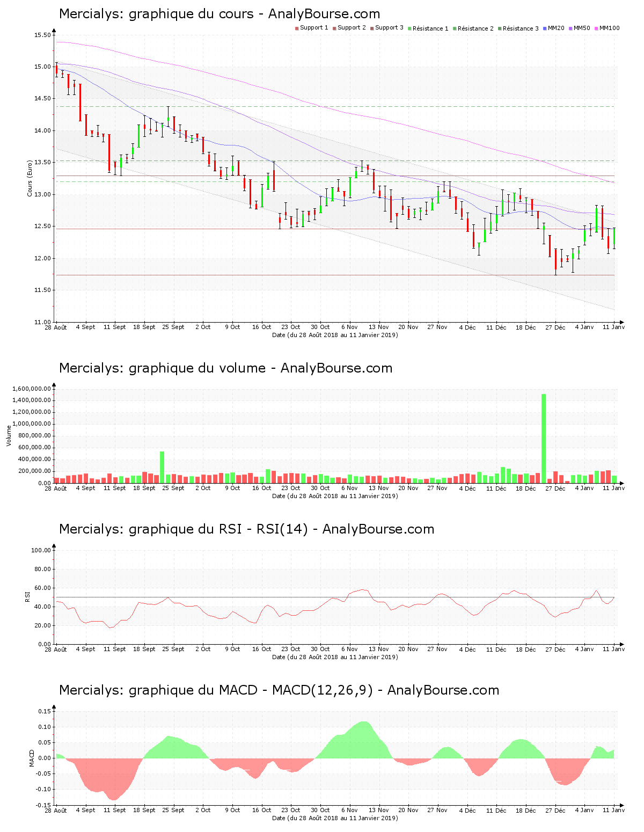
Task: Click the MM20 moving average legend entry
Action: tap(553, 28)
